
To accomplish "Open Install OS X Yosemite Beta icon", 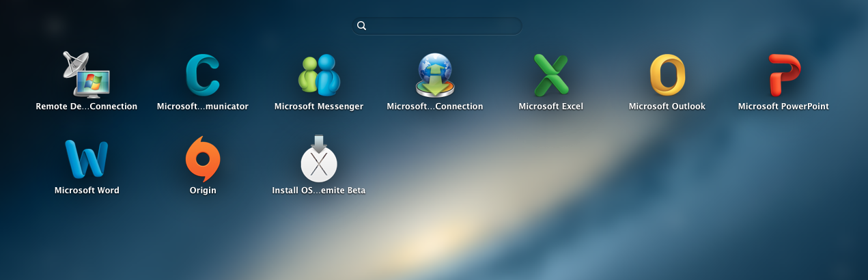I will pyautogui.click(x=319, y=158).
